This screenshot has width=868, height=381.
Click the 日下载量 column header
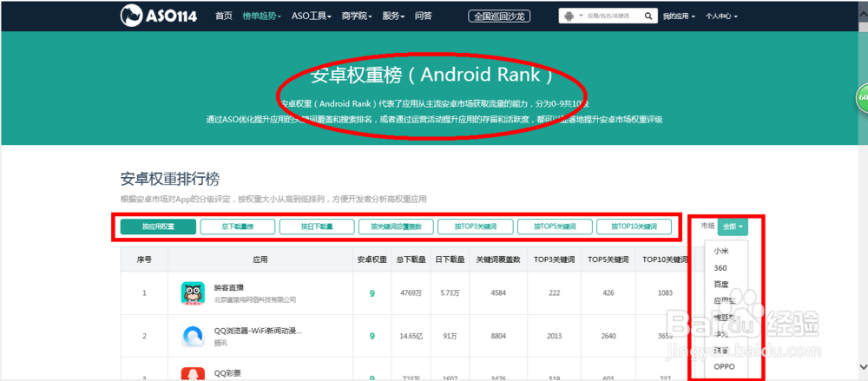450,259
